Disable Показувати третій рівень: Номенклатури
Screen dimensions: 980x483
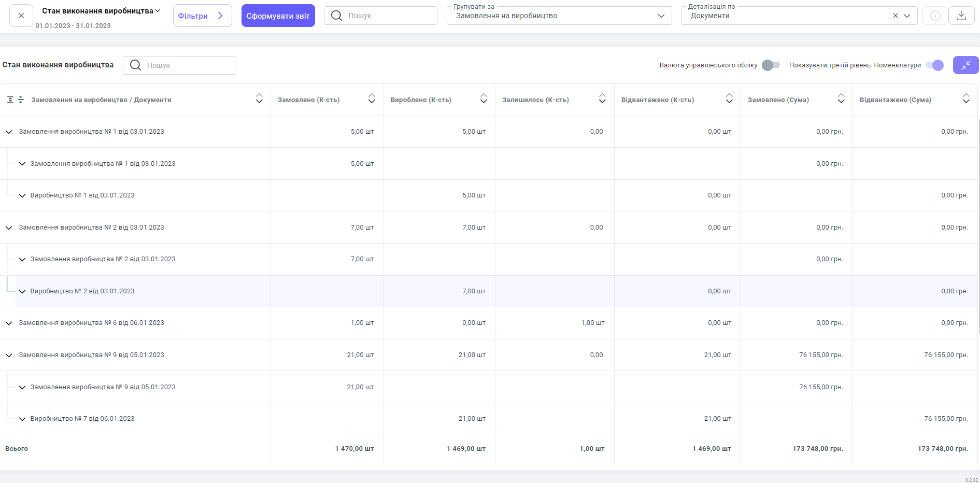click(x=934, y=65)
